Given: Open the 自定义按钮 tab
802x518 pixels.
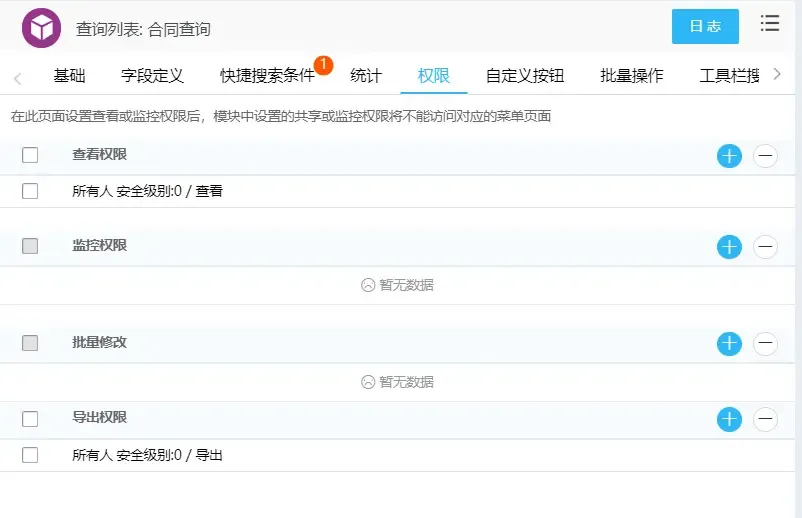Looking at the screenshot, I should (x=525, y=76).
